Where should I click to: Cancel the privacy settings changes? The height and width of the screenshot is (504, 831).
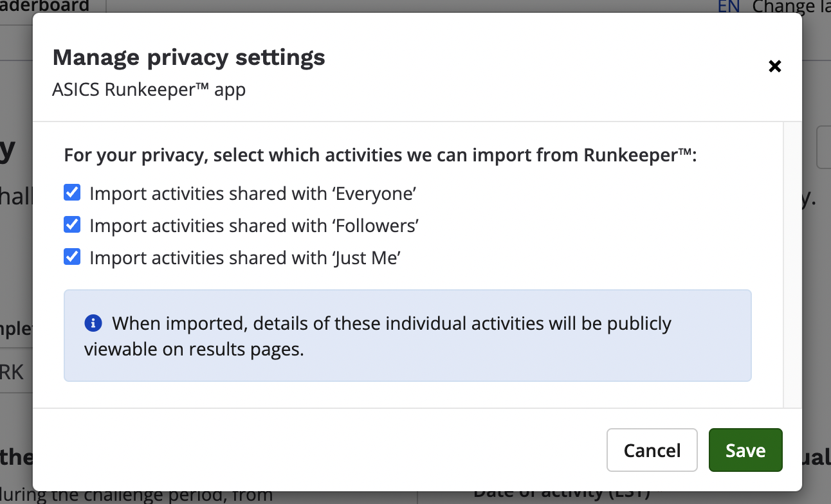click(x=652, y=450)
